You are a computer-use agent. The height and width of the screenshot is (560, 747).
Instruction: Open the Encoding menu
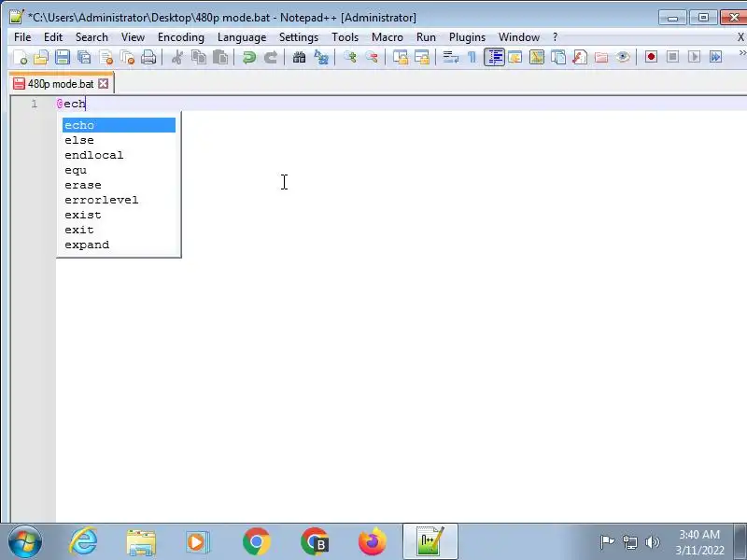point(181,37)
